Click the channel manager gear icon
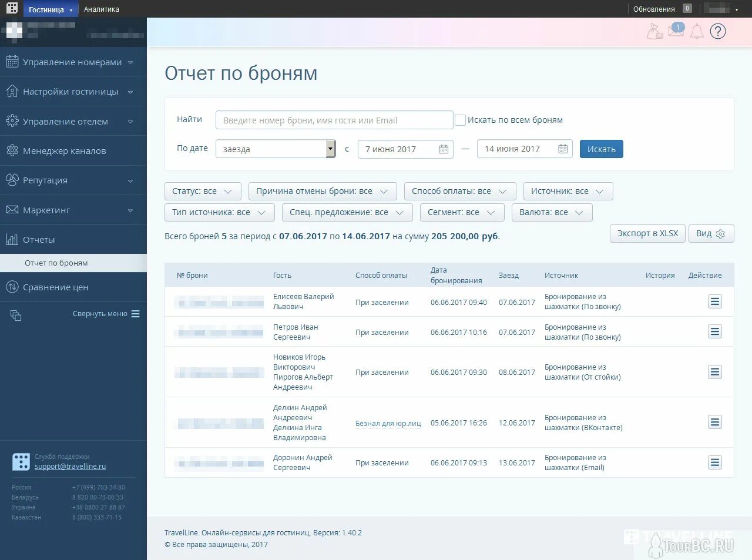This screenshot has width=752, height=560. (x=12, y=150)
